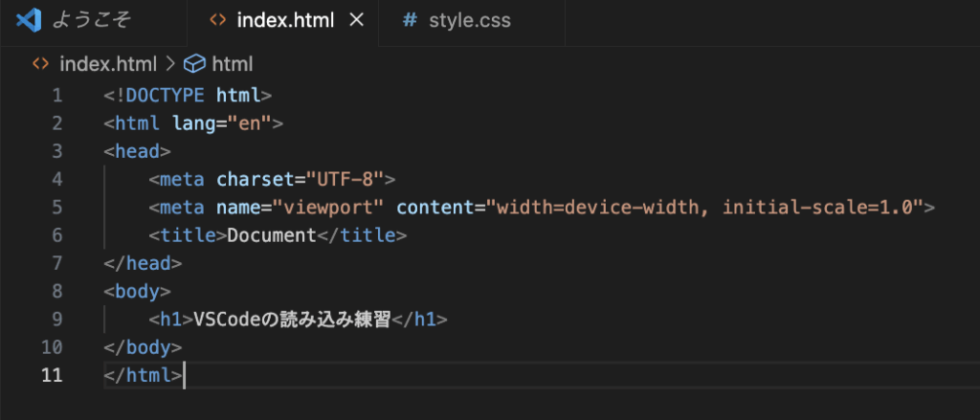
Task: Click the breadcrumb index.html file icon
Action: tap(40, 64)
